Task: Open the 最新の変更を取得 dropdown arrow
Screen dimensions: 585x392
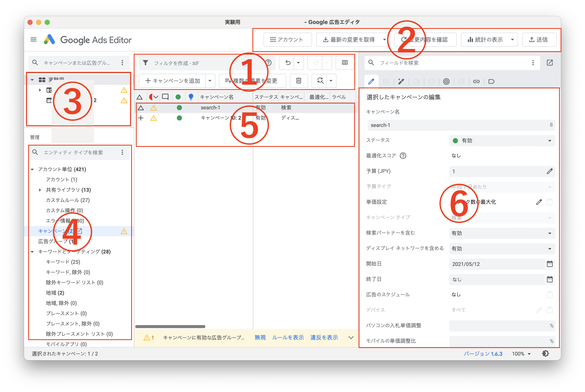Action: (384, 39)
